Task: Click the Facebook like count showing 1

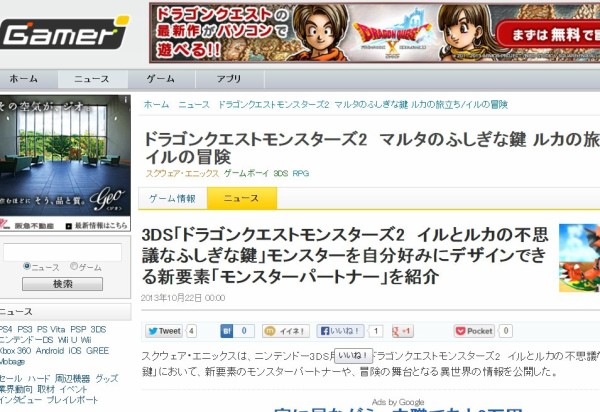Action: pos(376,331)
